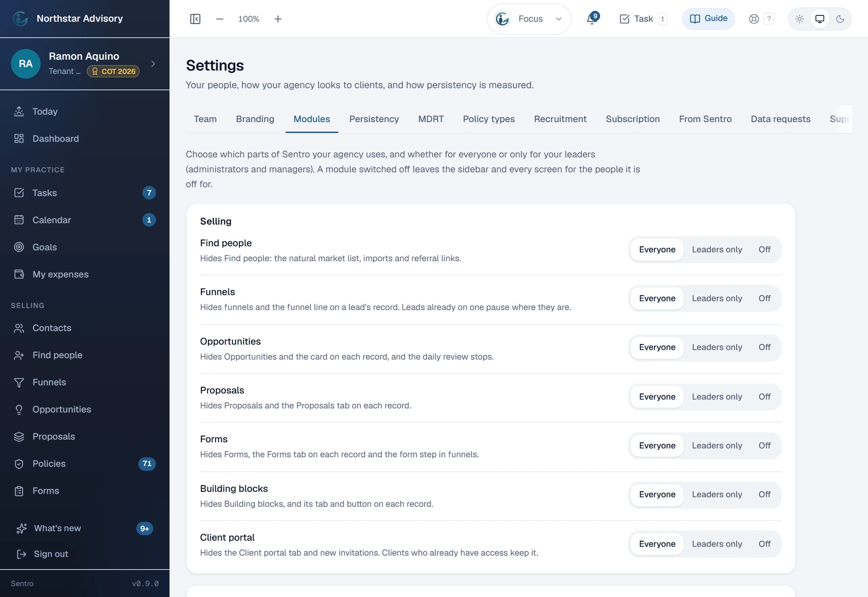Open the Data requests tab
Image resolution: width=868 pixels, height=597 pixels.
[x=781, y=119]
